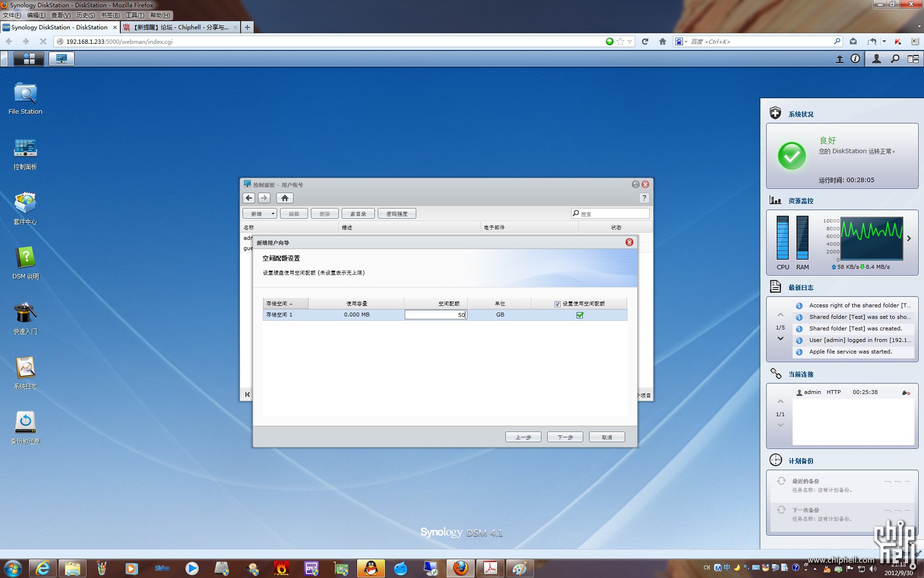Show previous page of latest logs
The height and width of the screenshot is (578, 924).
coord(780,315)
